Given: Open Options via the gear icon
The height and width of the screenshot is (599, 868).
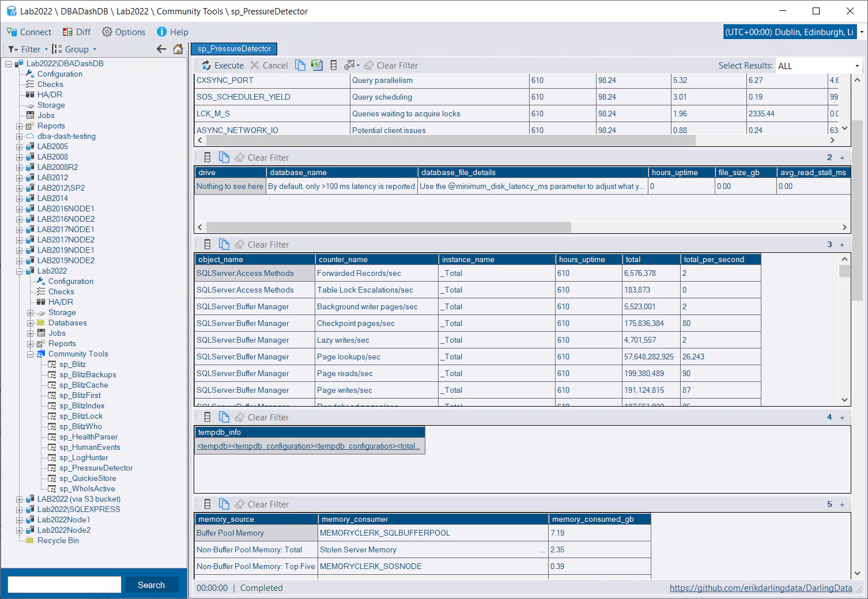Looking at the screenshot, I should point(107,32).
